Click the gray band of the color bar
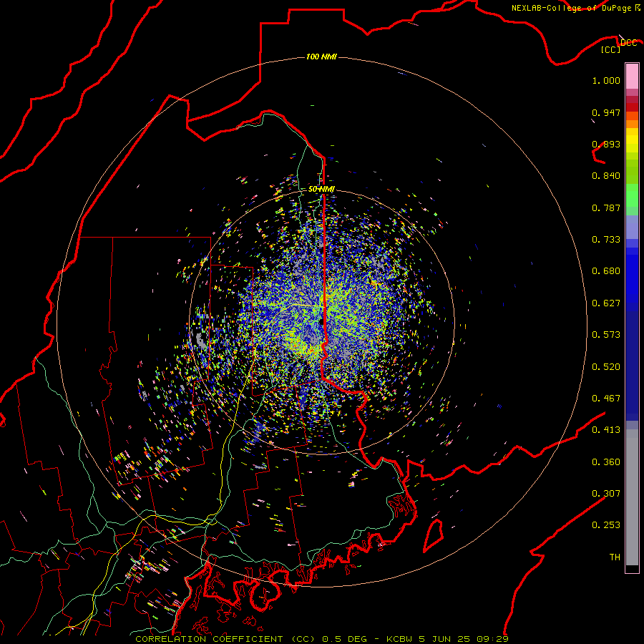The image size is (644, 644). tap(632, 497)
